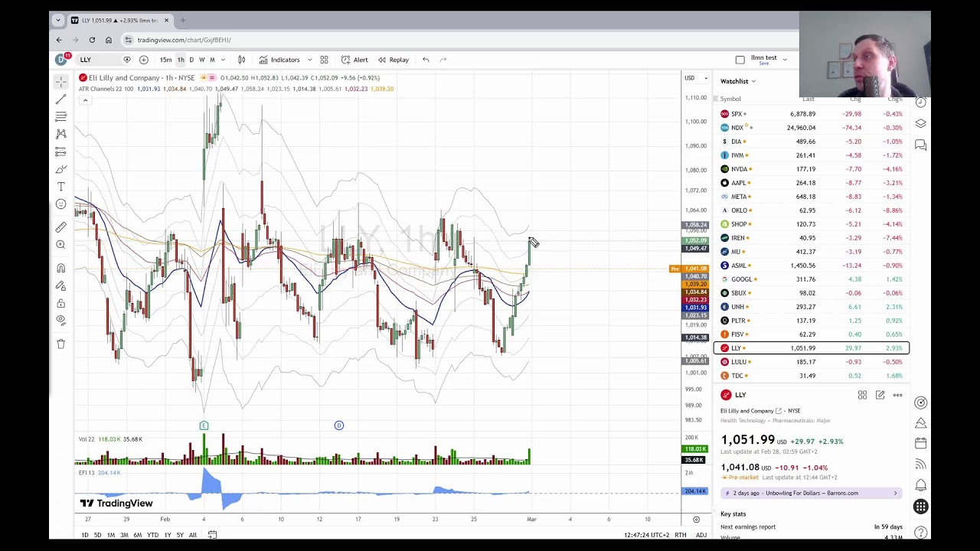Open candlestick chart style selector
Image resolution: width=980 pixels, height=551 pixels.
(241, 60)
